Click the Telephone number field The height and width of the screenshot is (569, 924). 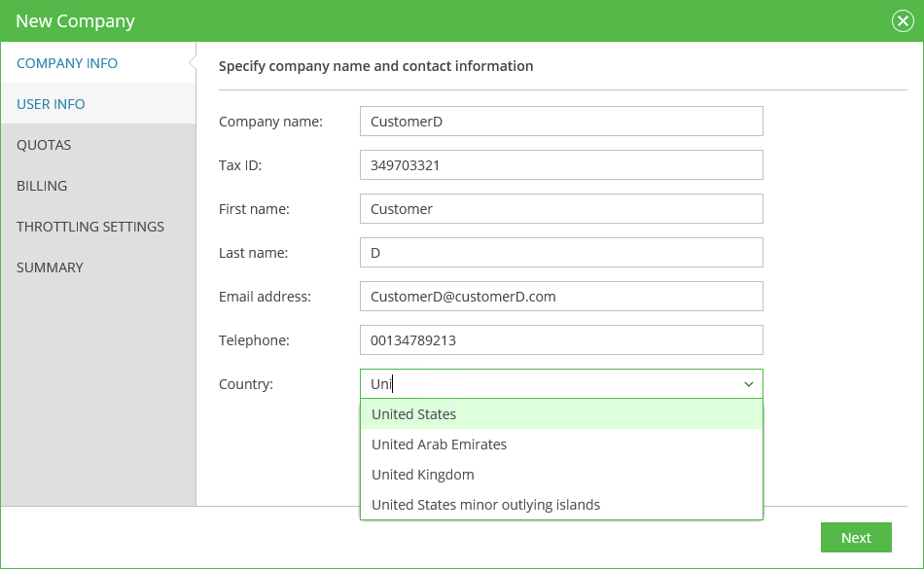tap(560, 340)
